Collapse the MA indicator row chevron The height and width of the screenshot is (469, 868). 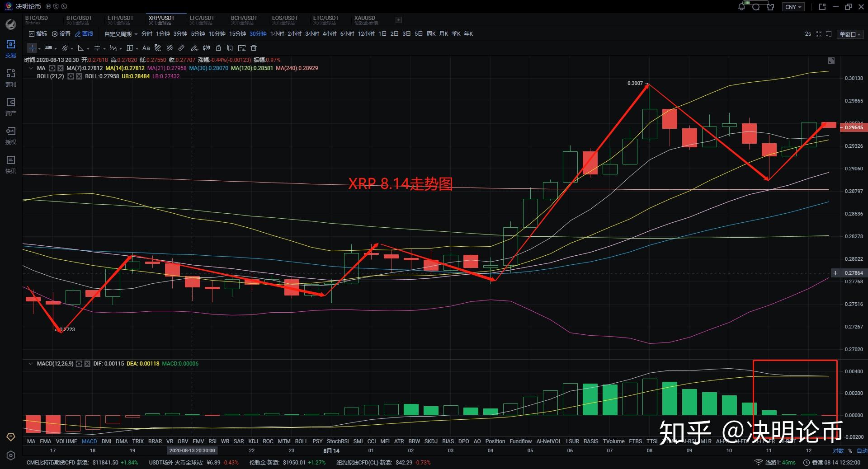[30, 68]
